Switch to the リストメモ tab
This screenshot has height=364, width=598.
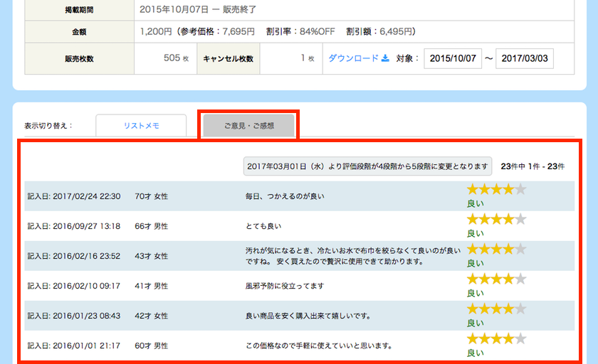pyautogui.click(x=141, y=126)
